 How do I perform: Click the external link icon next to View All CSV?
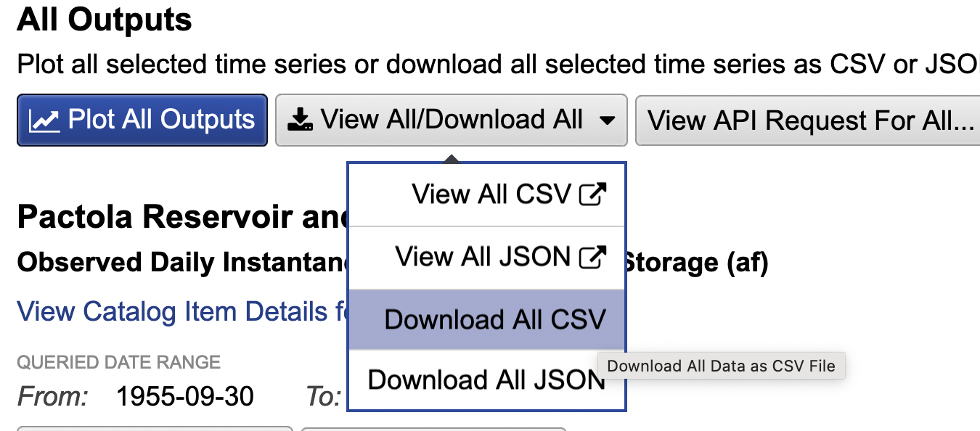592,194
